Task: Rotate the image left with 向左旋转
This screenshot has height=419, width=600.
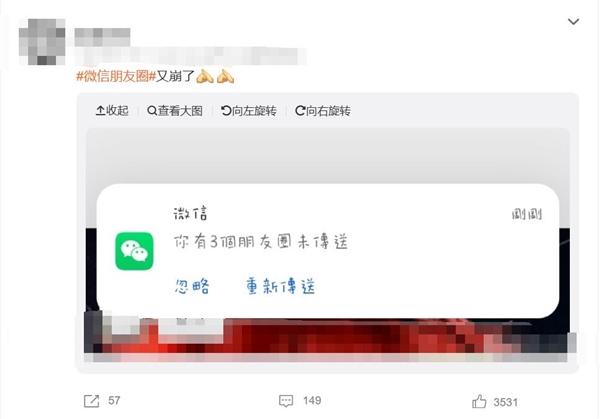Action: click(x=249, y=111)
